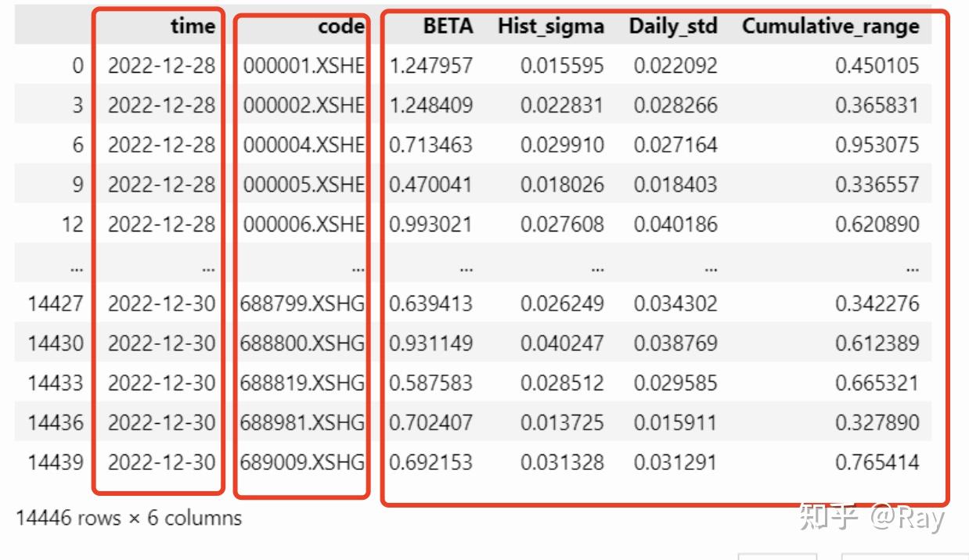This screenshot has height=560, width=969.
Task: Click row index 12
Action: 72,224
